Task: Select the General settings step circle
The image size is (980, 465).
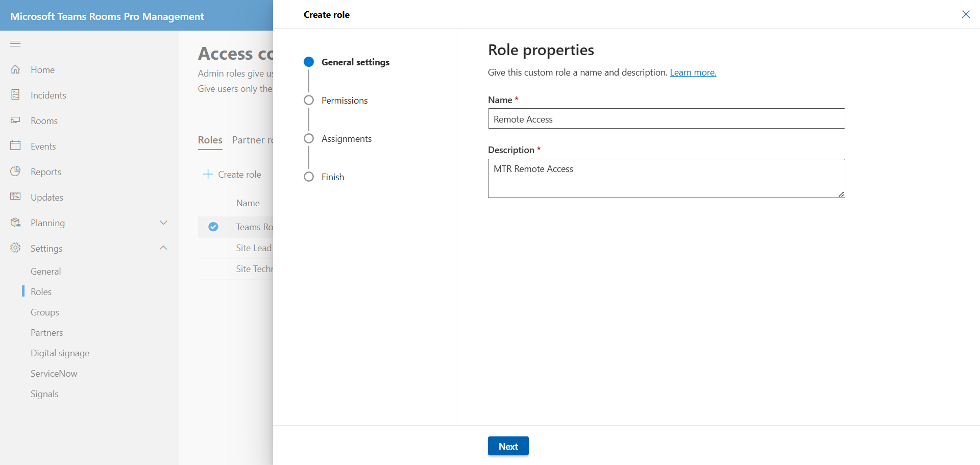Action: point(309,62)
